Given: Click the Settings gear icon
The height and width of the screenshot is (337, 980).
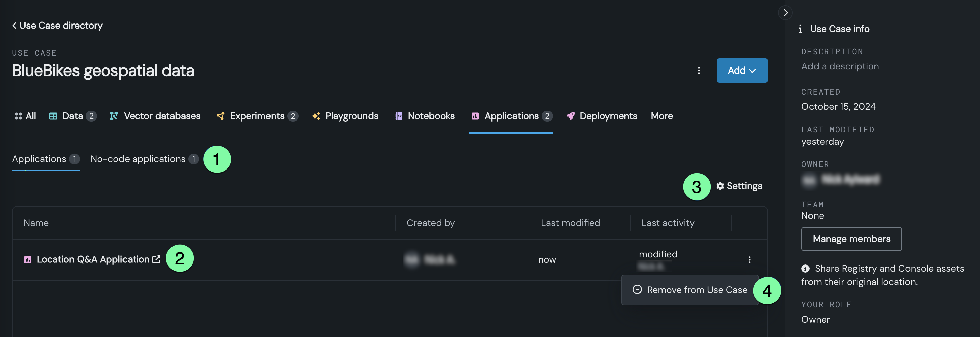Looking at the screenshot, I should 720,186.
